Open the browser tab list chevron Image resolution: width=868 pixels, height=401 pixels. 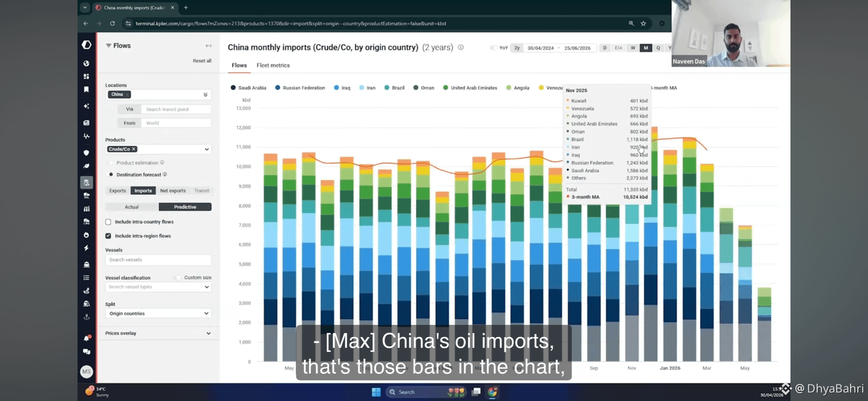(x=85, y=7)
